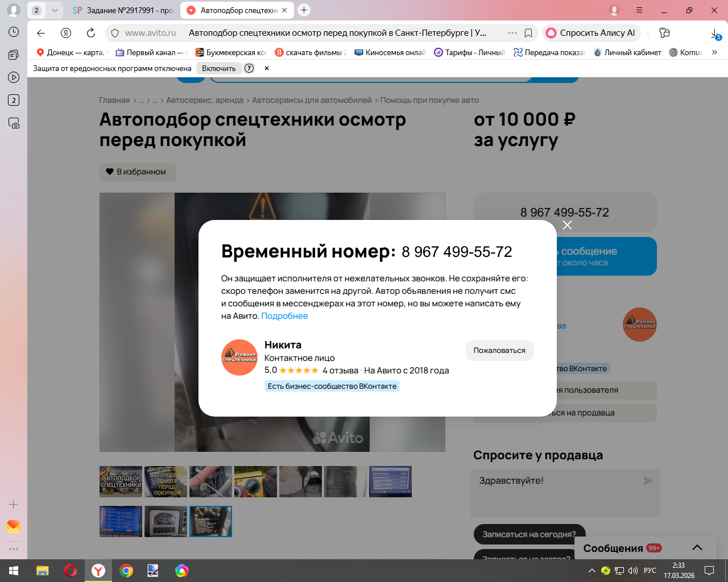Image resolution: width=728 pixels, height=582 pixels.
Task: Open the screenshot camera tool in sidebar
Action: 14,123
